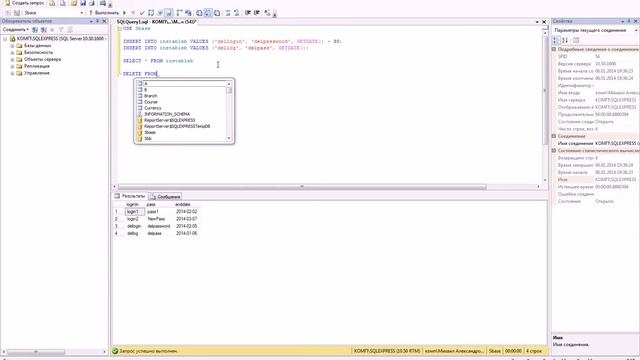
Task: Switch to the Результаты (Results) tab
Action: pyautogui.click(x=130, y=196)
